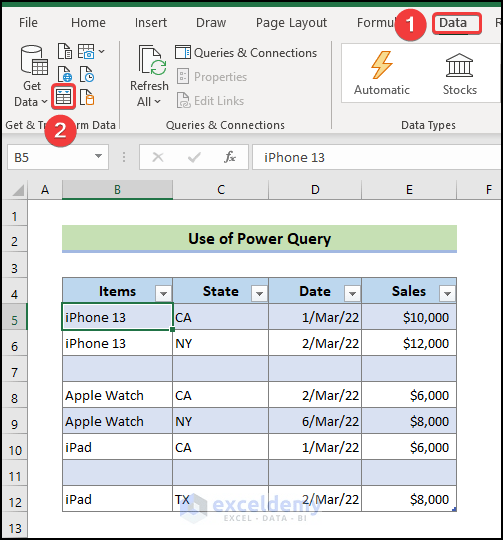Viewport: 503px width, 540px height.
Task: Click the From Text/CSV icon
Action: coord(65,51)
